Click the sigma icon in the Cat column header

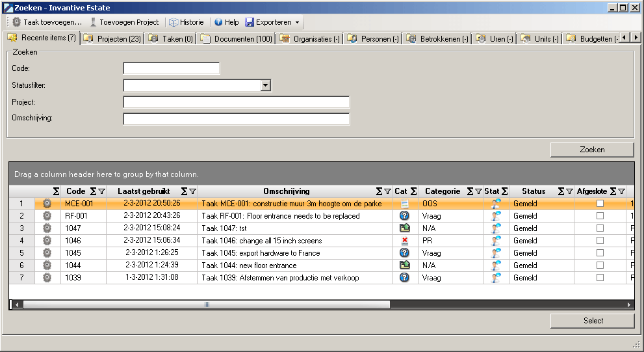[413, 191]
